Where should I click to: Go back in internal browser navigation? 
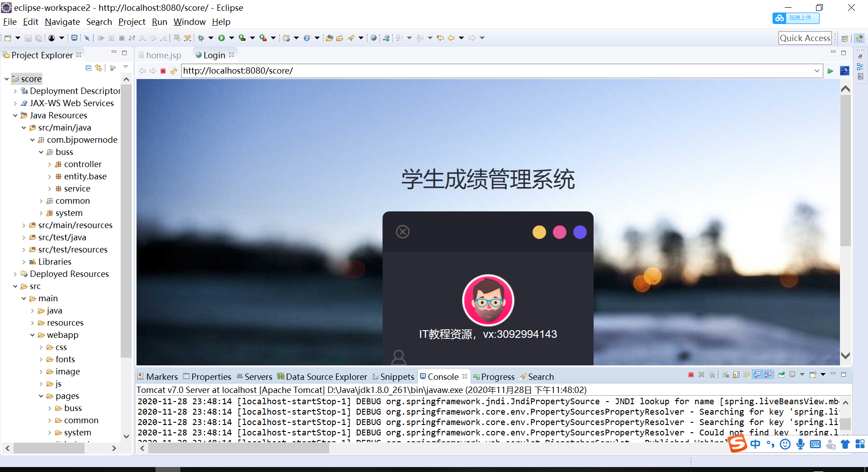[x=142, y=71]
